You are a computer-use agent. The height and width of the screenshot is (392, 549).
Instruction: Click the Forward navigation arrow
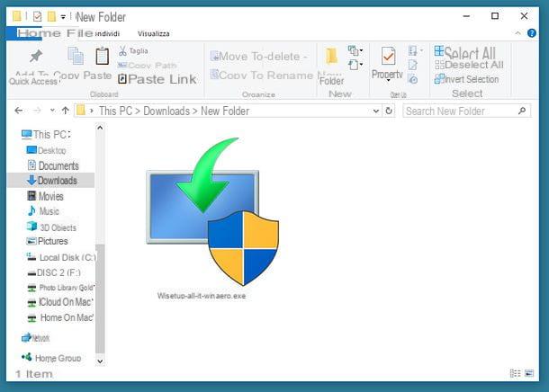[37, 111]
